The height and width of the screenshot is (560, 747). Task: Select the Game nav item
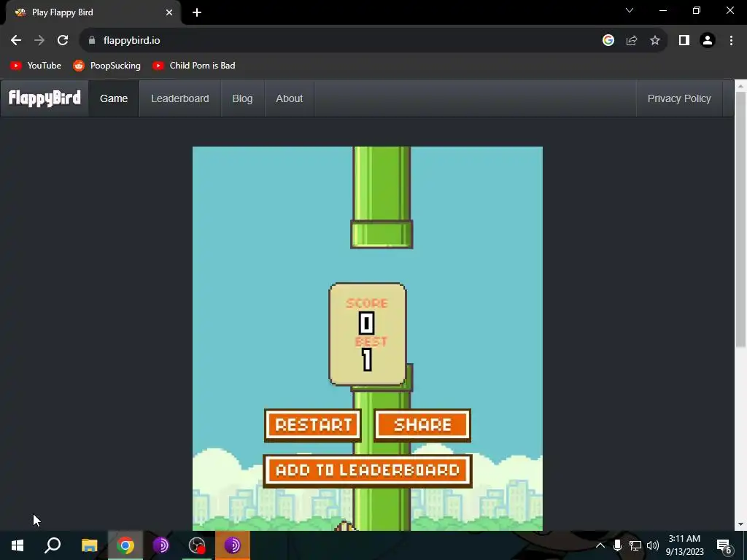[x=114, y=98]
